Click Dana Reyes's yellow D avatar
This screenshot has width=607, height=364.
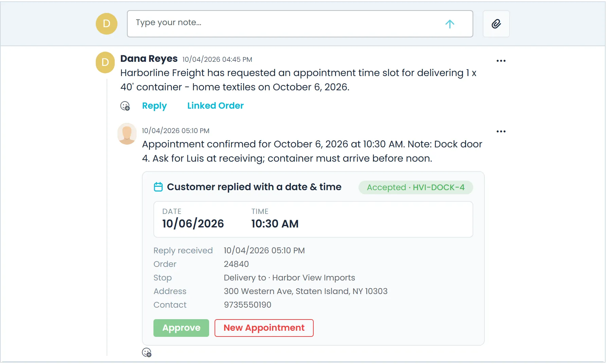[x=105, y=62]
